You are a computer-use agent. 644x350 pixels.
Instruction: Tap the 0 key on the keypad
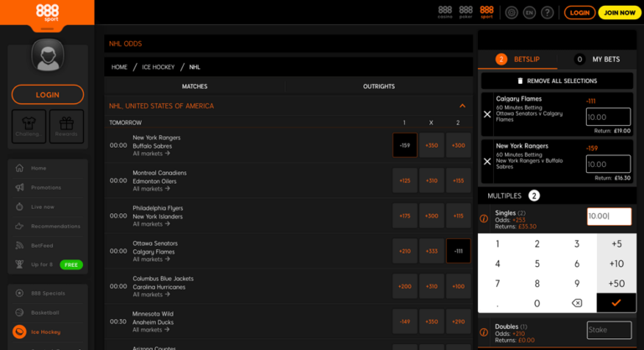pos(537,303)
